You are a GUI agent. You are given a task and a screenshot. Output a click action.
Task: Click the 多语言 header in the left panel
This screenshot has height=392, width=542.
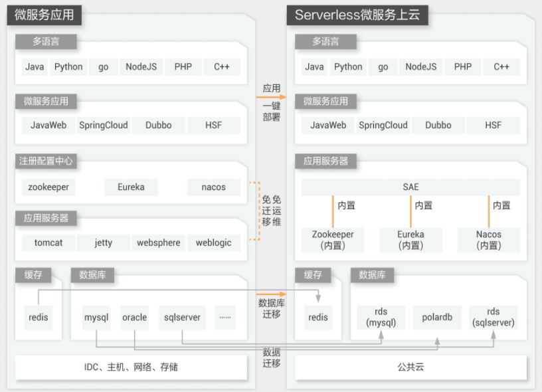[x=46, y=42]
